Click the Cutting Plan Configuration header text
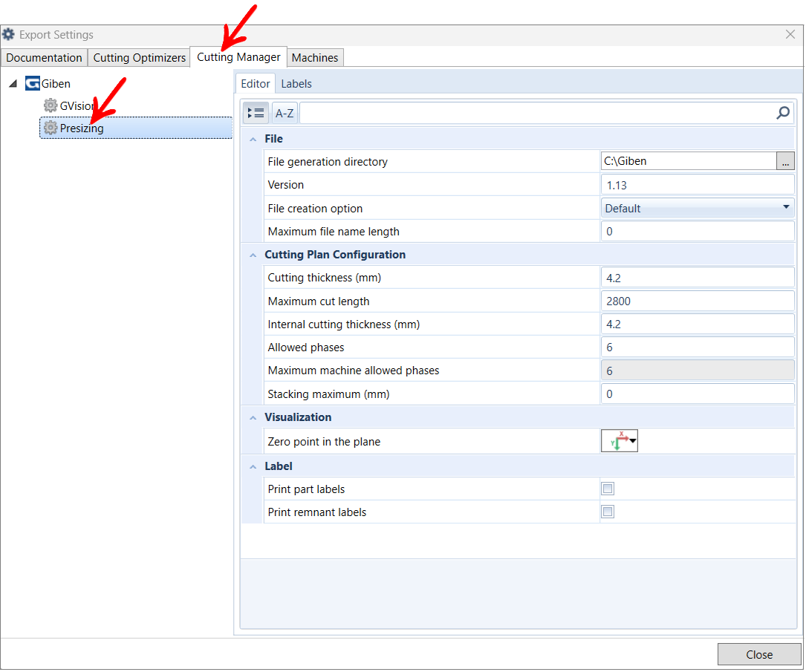 coord(335,255)
